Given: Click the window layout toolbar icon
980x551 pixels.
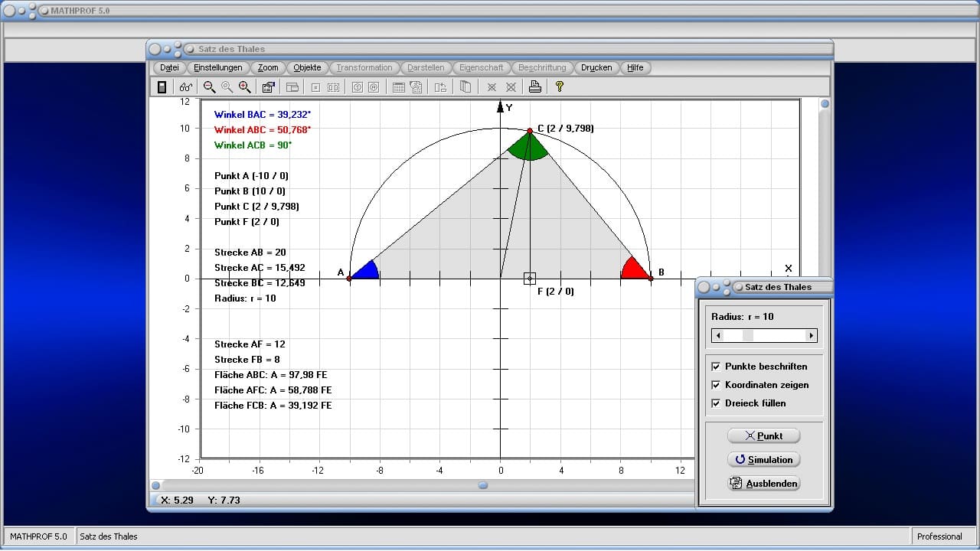Looking at the screenshot, I should tap(292, 87).
